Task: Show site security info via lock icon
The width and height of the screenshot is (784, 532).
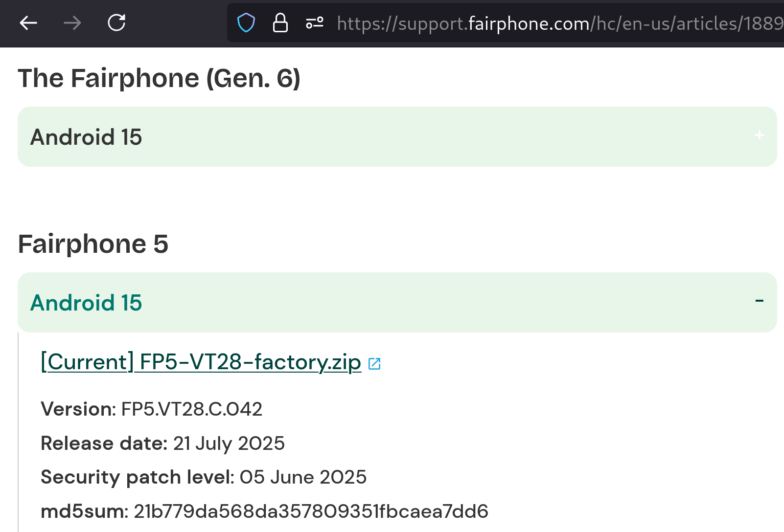Action: (x=280, y=23)
